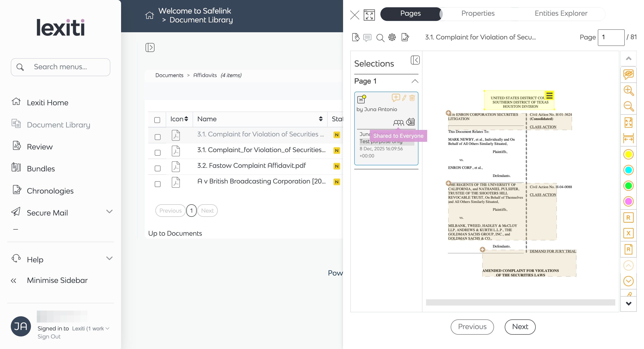Click the Sign Out link
The image size is (644, 349).
[49, 336]
